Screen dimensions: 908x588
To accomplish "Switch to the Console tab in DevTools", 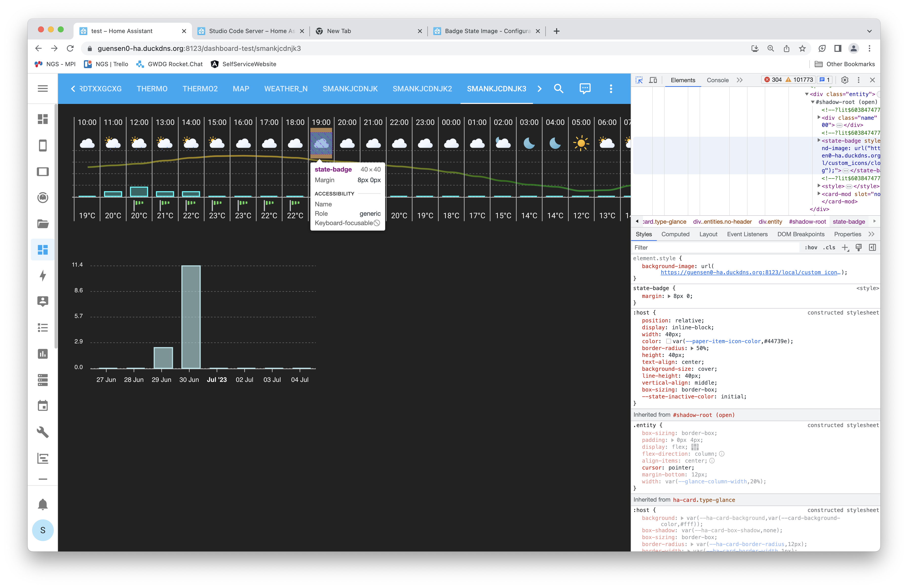I will point(718,80).
